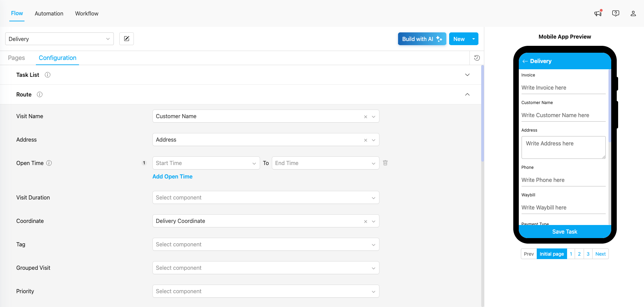Open the New button dropdown arrow
The image size is (644, 307).
point(474,39)
